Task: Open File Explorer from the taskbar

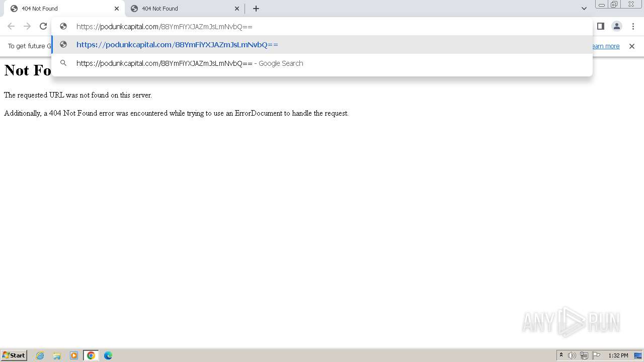Action: pyautogui.click(x=57, y=355)
